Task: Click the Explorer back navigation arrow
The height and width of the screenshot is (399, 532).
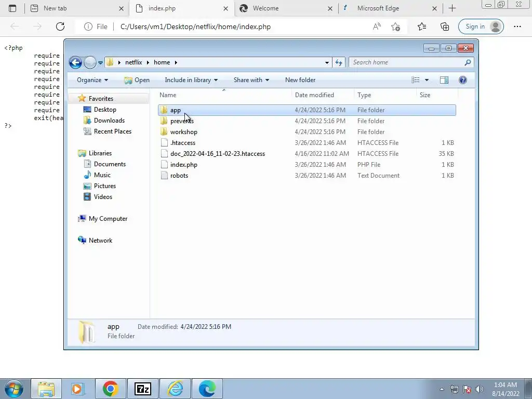Action: (x=75, y=62)
